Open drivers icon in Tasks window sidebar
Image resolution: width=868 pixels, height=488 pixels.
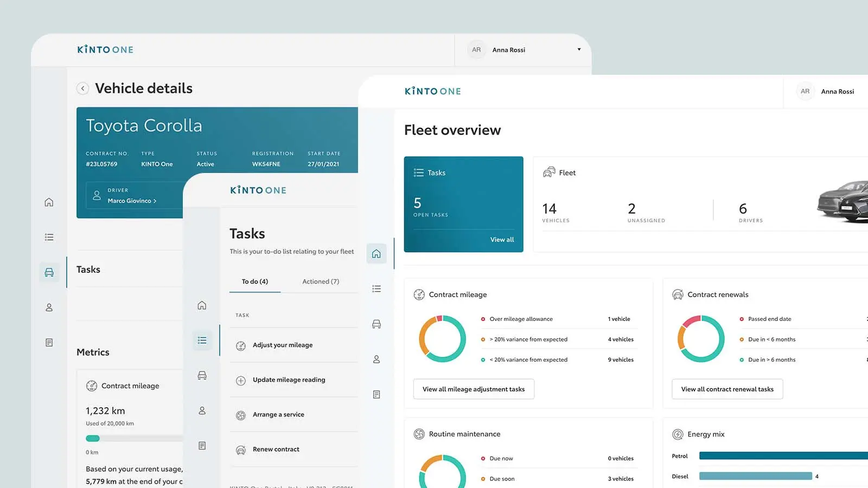(x=202, y=410)
